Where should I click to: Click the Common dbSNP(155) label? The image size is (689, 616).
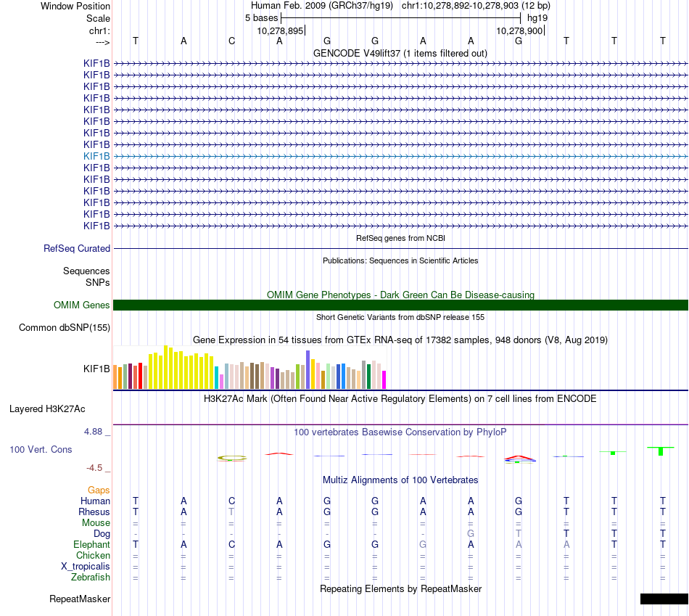[x=65, y=327]
